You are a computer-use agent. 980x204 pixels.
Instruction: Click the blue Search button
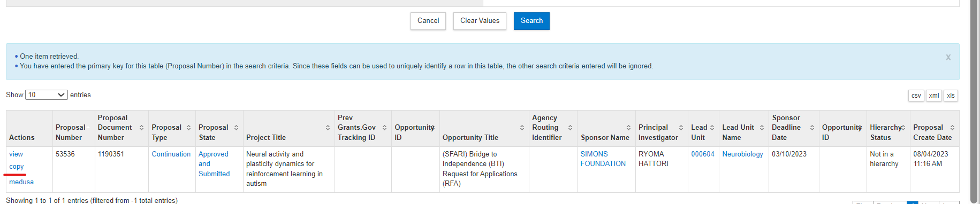tap(531, 21)
